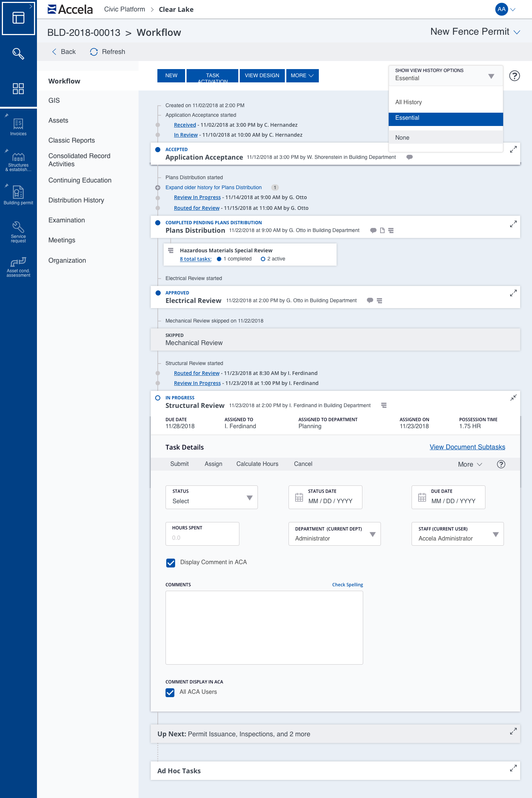Uncheck Display Comment in ACA checkbox

click(x=171, y=563)
